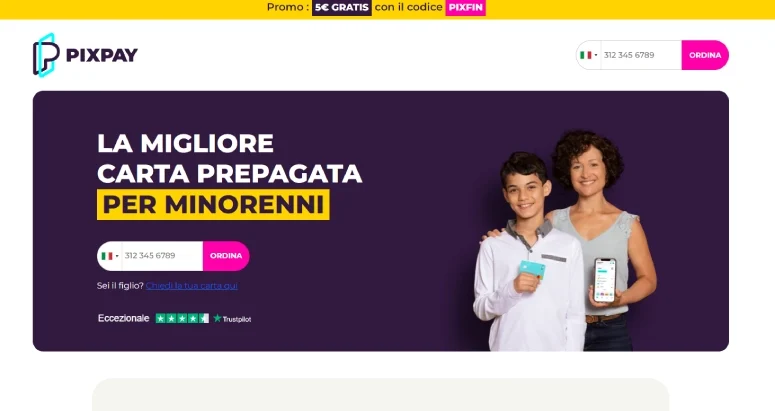The width and height of the screenshot is (775, 411).
Task: Click the Italian flag icon in hero form
Action: (107, 256)
